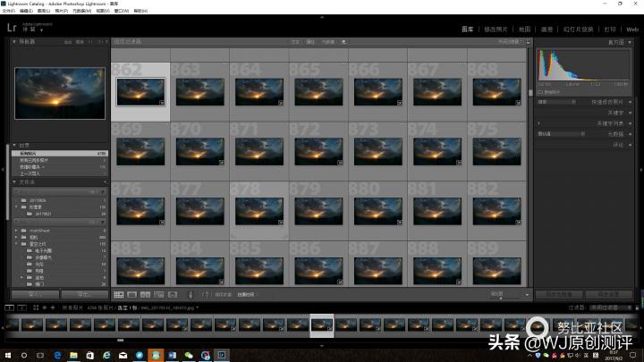Toggle the original photo checkbox under histogram
Screen dimensions: 644x362
pyautogui.click(x=541, y=91)
